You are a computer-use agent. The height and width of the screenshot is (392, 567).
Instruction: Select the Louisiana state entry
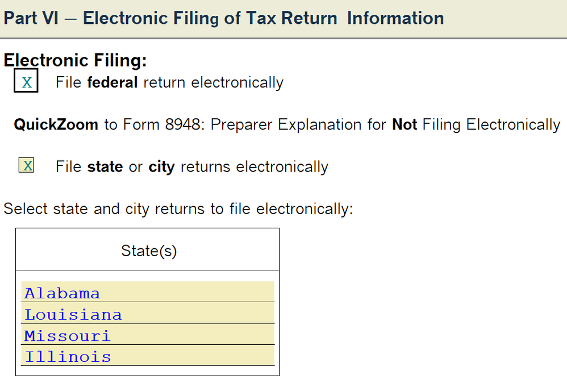(x=147, y=314)
